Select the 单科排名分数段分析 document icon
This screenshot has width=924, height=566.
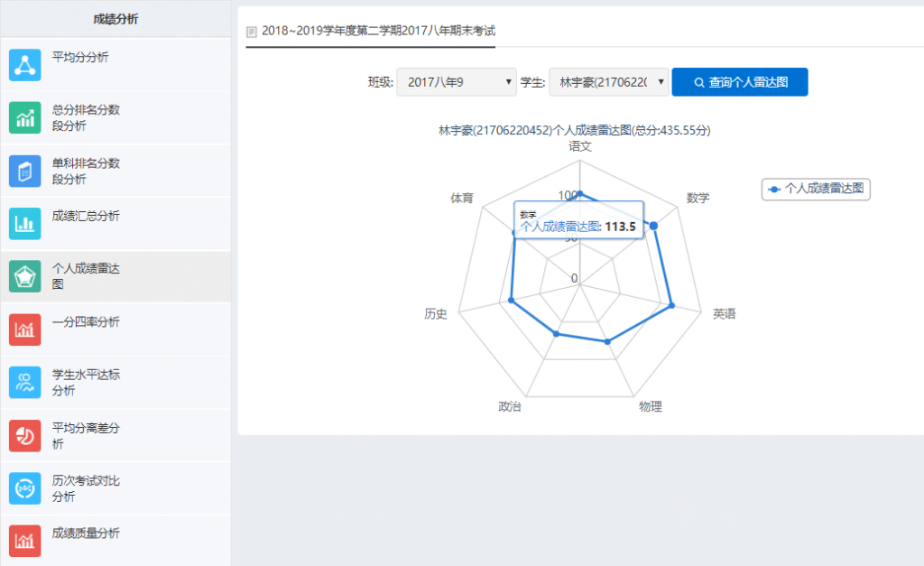coord(25,172)
